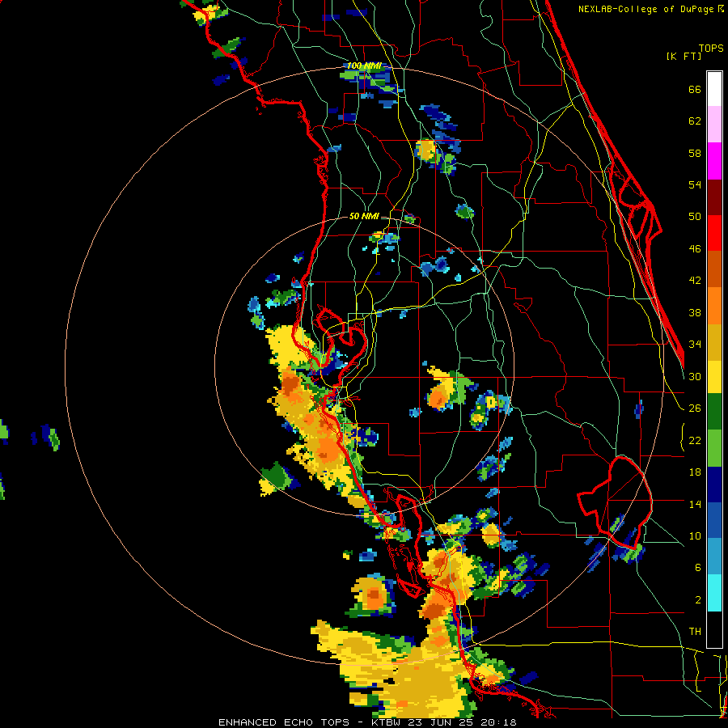Click the 58 legend value
728x728 pixels.
pyautogui.click(x=695, y=153)
